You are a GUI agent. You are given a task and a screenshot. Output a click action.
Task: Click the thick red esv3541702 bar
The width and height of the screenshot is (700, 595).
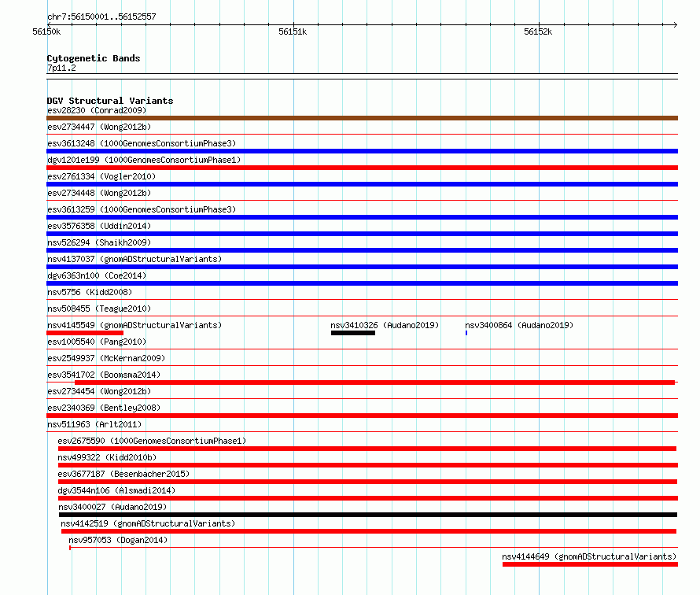tap(374, 382)
